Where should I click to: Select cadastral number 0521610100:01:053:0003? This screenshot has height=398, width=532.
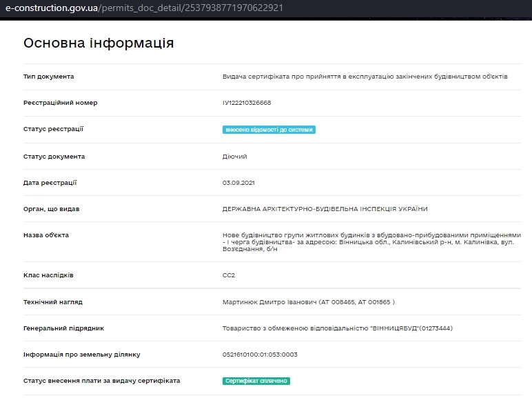pyautogui.click(x=260, y=355)
